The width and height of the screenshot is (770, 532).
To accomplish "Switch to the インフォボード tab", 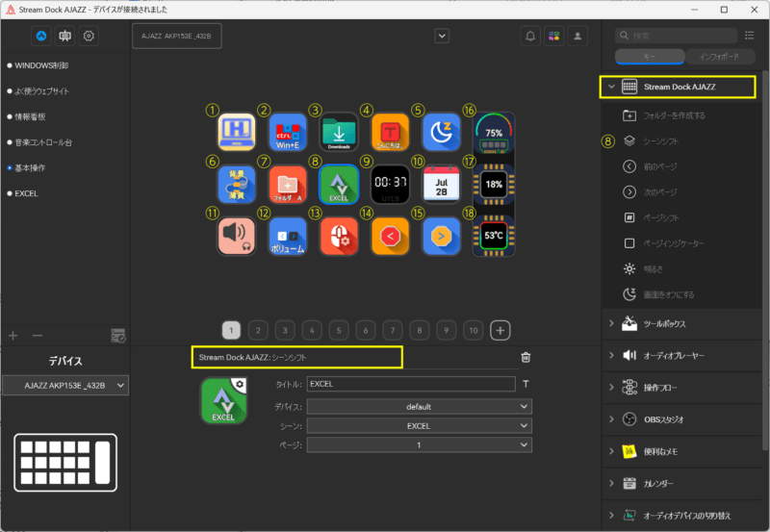I will click(x=719, y=57).
